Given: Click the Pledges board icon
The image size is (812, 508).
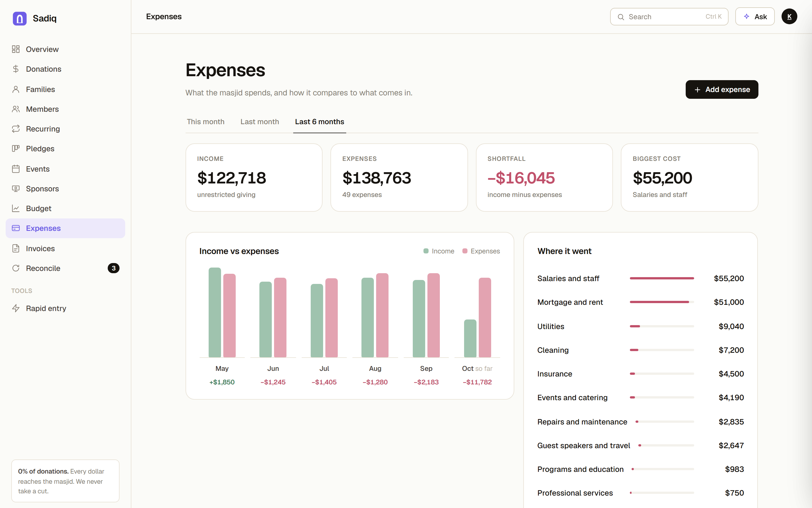Looking at the screenshot, I should (x=16, y=148).
